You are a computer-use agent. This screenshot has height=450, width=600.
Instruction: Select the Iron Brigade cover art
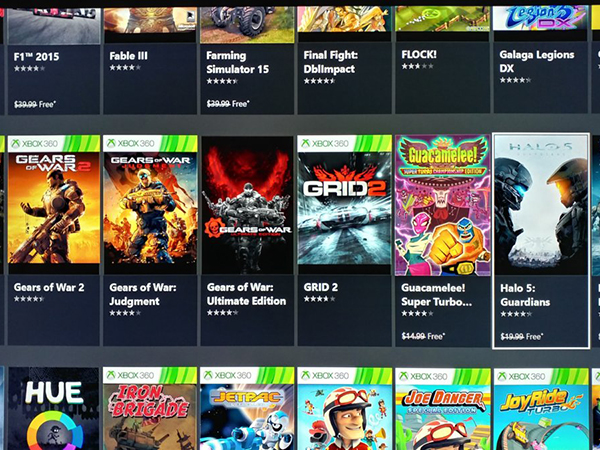(x=150, y=409)
